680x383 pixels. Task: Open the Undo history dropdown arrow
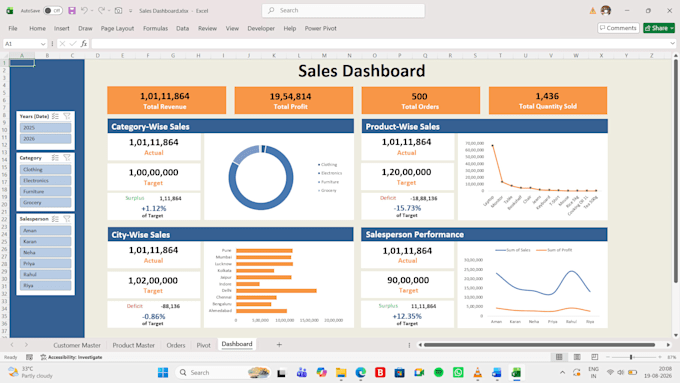pos(92,11)
